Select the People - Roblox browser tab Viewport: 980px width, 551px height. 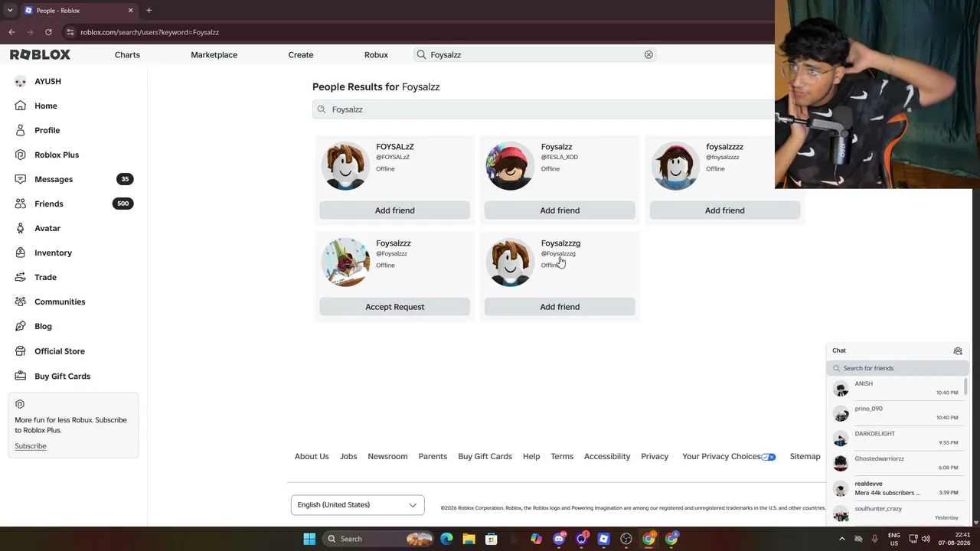tap(79, 10)
